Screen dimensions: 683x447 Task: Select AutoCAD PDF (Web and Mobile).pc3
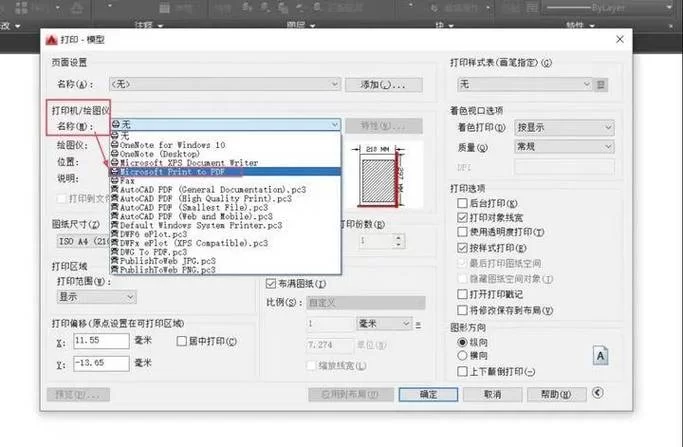click(225, 216)
